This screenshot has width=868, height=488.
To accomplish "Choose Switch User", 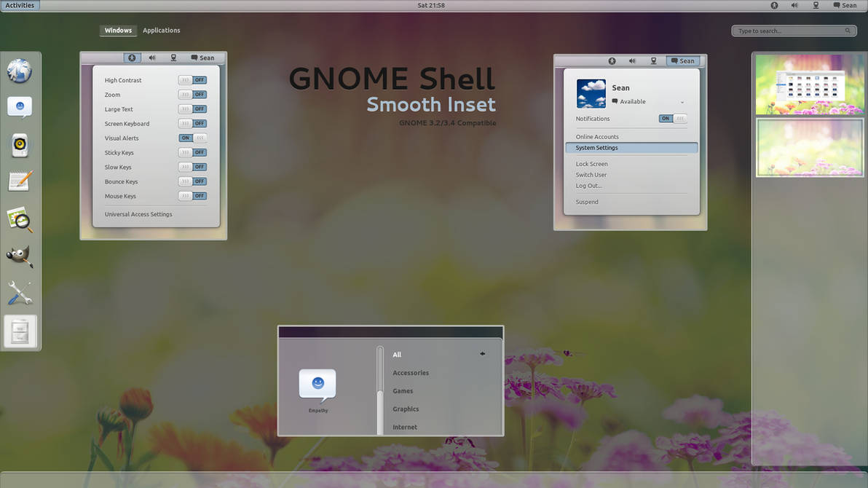I will (x=591, y=175).
